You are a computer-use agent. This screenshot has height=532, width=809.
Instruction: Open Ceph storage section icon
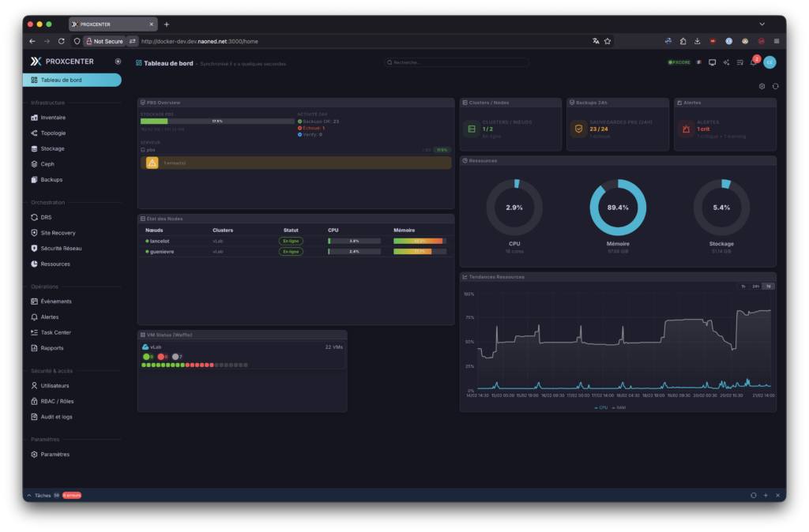pos(34,164)
